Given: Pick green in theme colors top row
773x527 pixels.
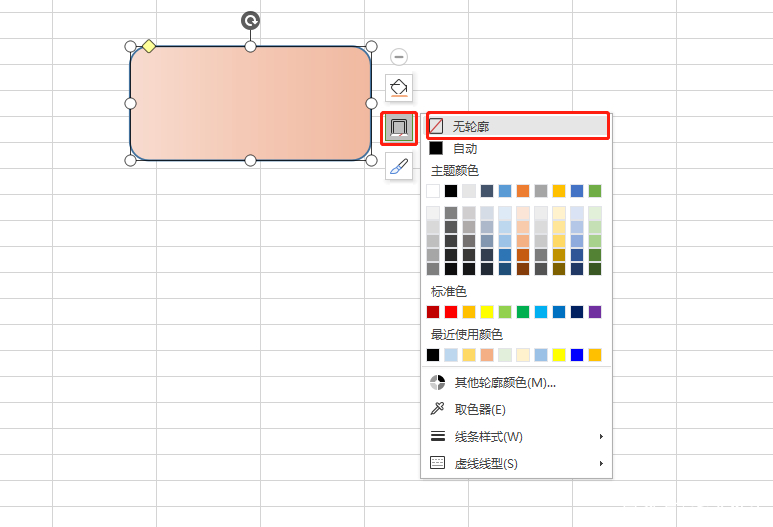Looking at the screenshot, I should point(595,191).
